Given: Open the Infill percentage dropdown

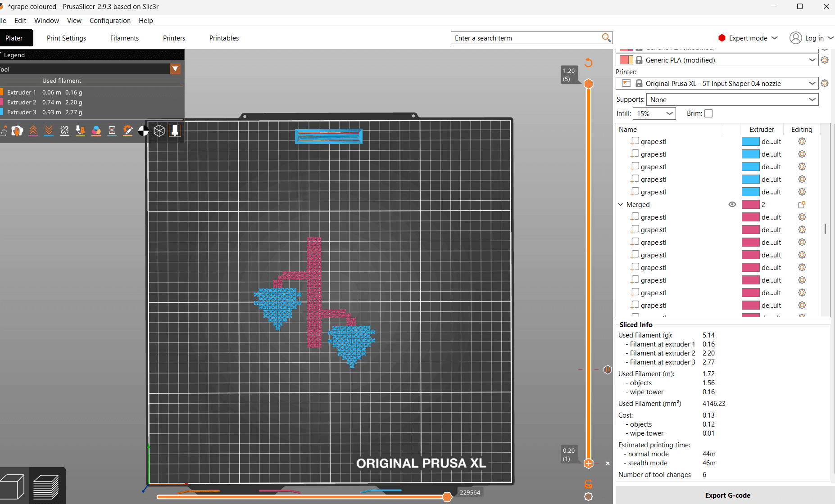Looking at the screenshot, I should pyautogui.click(x=654, y=113).
